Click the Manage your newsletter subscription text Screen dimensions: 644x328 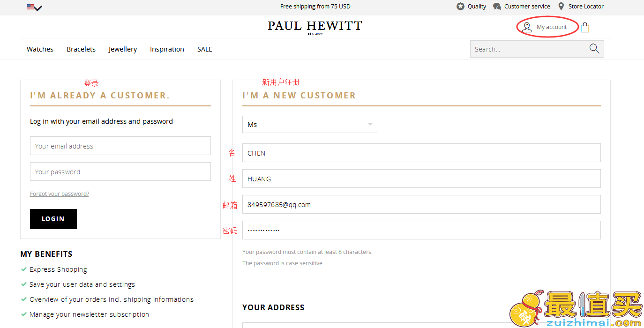89,314
